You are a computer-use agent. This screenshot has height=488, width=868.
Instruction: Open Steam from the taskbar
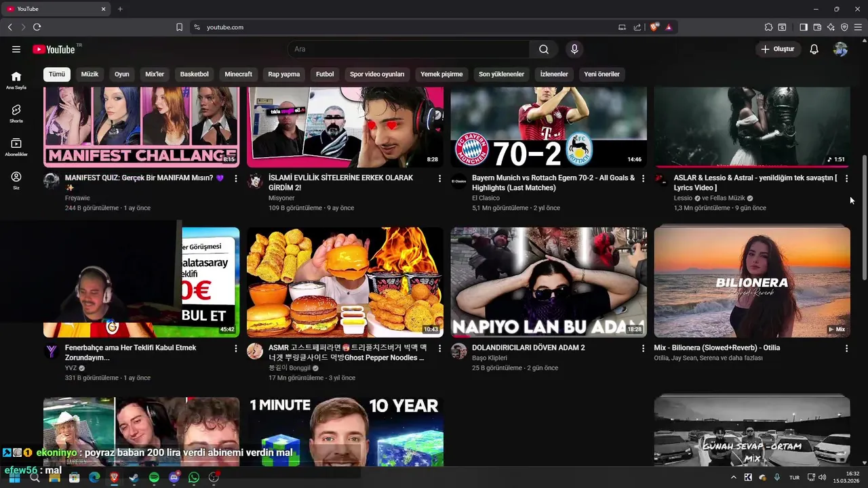click(x=134, y=478)
